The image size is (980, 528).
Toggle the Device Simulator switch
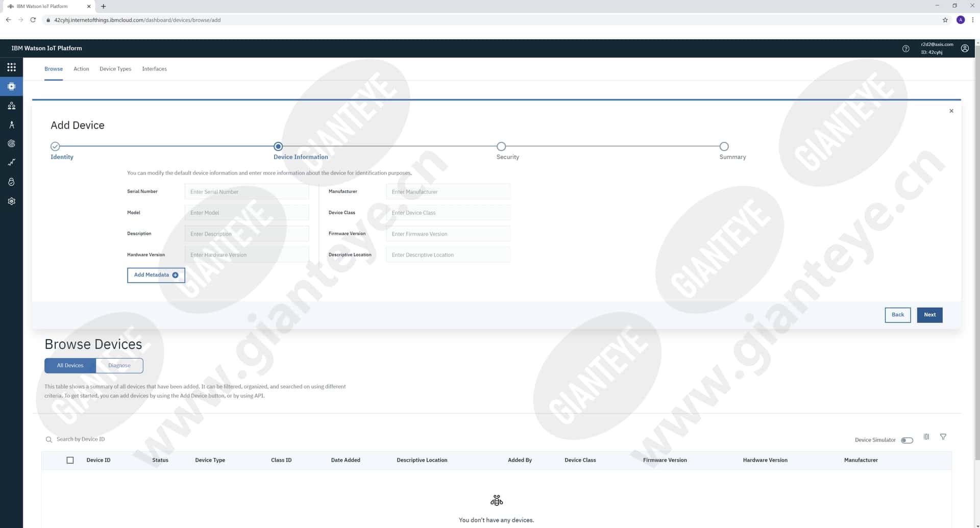(907, 440)
